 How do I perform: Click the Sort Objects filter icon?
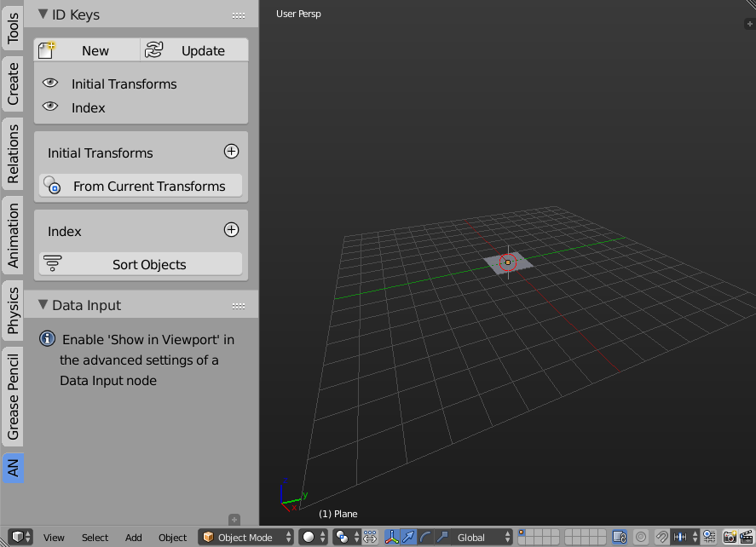click(x=53, y=263)
